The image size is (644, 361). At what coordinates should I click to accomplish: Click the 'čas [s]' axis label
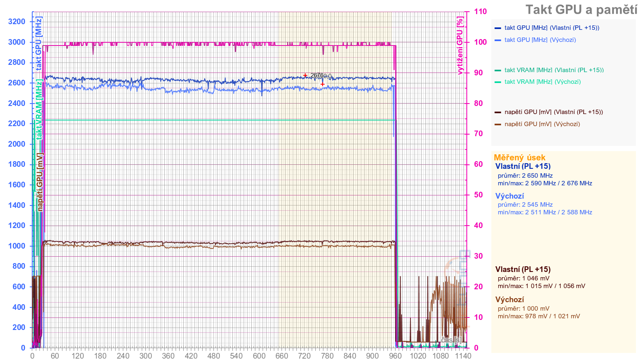coord(451,340)
